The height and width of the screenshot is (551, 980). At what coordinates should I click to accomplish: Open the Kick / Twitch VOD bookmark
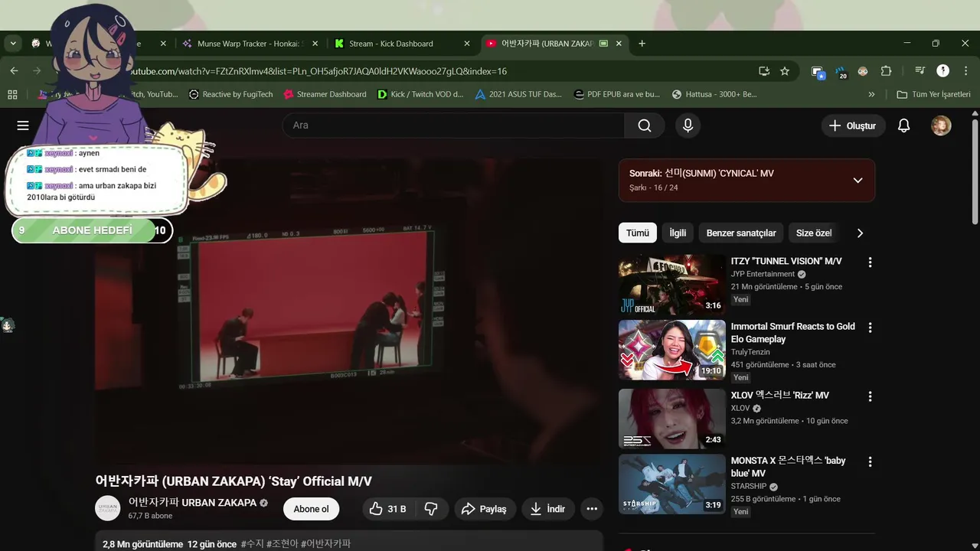click(x=420, y=94)
